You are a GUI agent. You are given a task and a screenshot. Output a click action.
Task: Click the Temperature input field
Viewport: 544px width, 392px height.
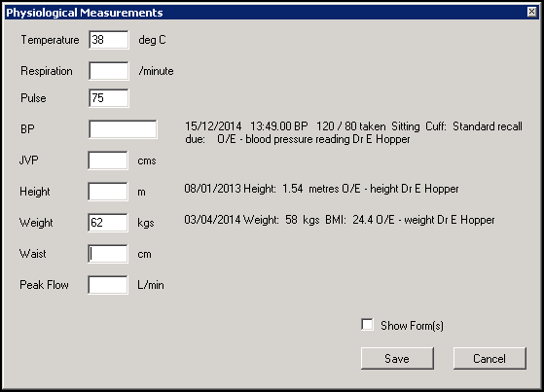click(x=109, y=40)
